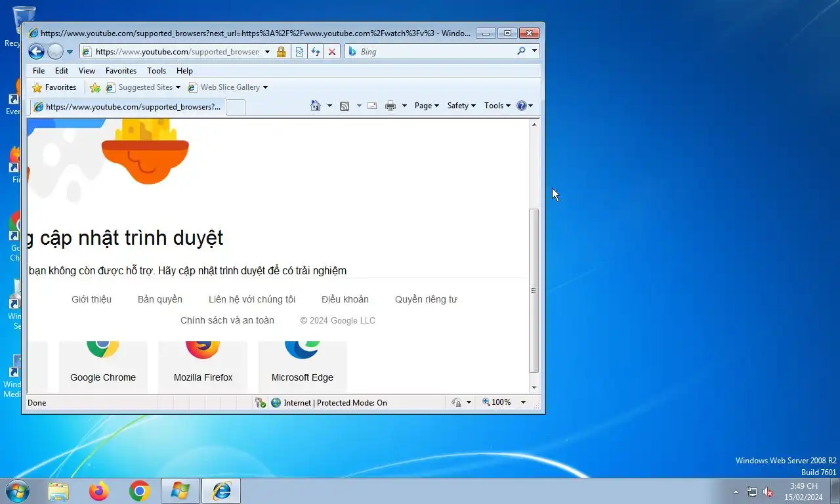The image size is (840, 504).
Task: Click the search magnifier icon
Action: click(x=522, y=51)
